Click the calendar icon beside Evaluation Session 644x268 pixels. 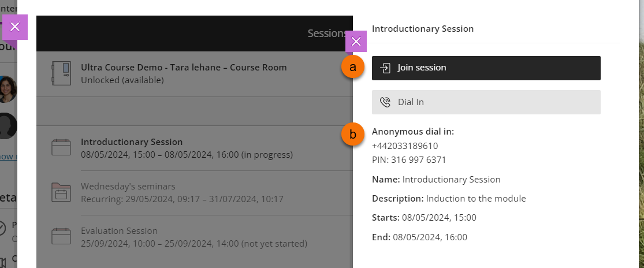coord(61,236)
